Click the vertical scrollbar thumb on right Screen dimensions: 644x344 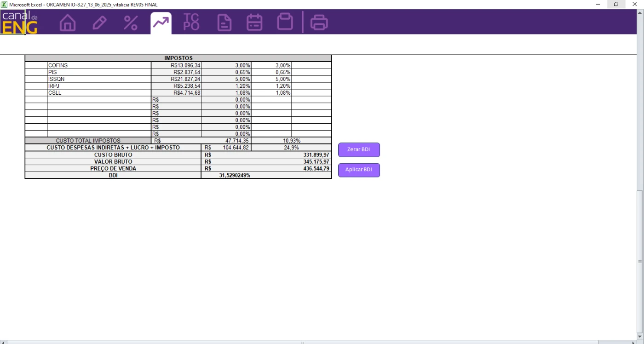(639, 261)
